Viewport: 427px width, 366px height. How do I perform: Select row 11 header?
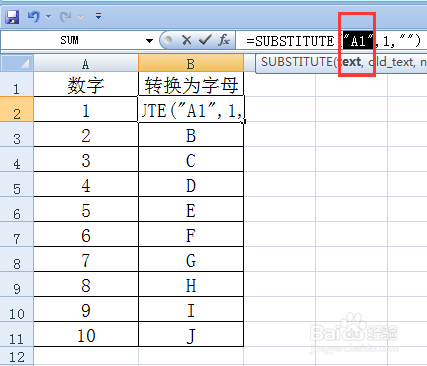pyautogui.click(x=17, y=334)
